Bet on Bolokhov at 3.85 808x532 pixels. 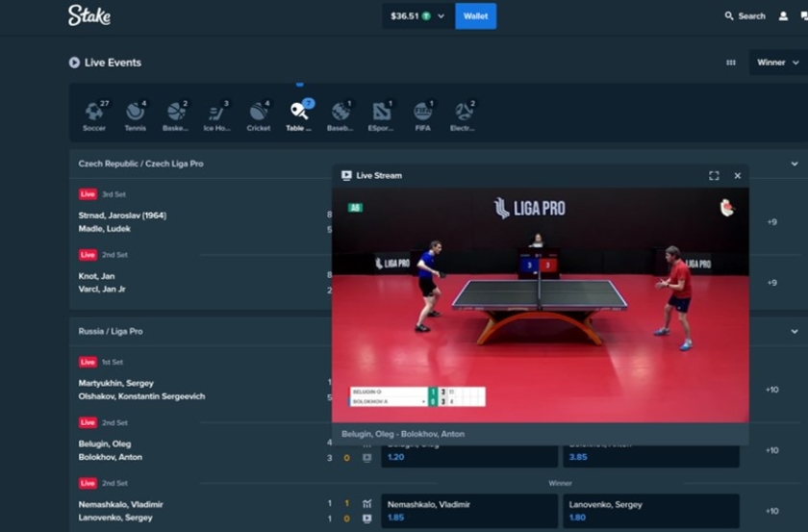tap(651, 456)
